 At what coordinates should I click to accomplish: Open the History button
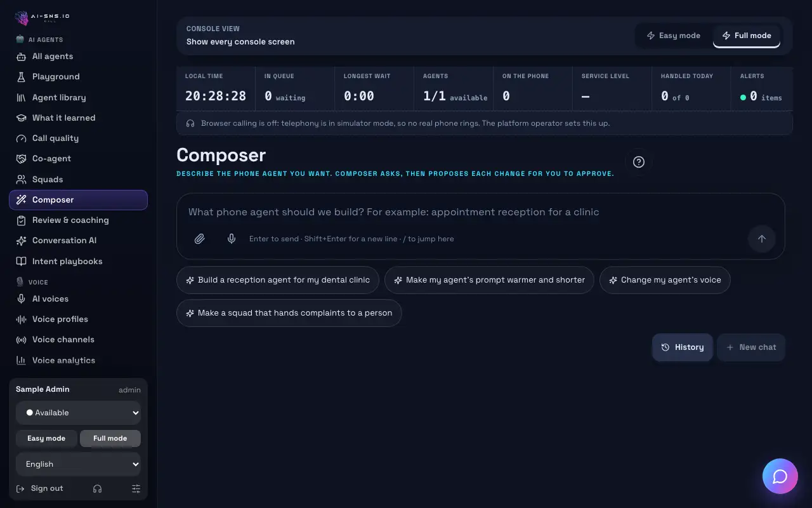(683, 347)
